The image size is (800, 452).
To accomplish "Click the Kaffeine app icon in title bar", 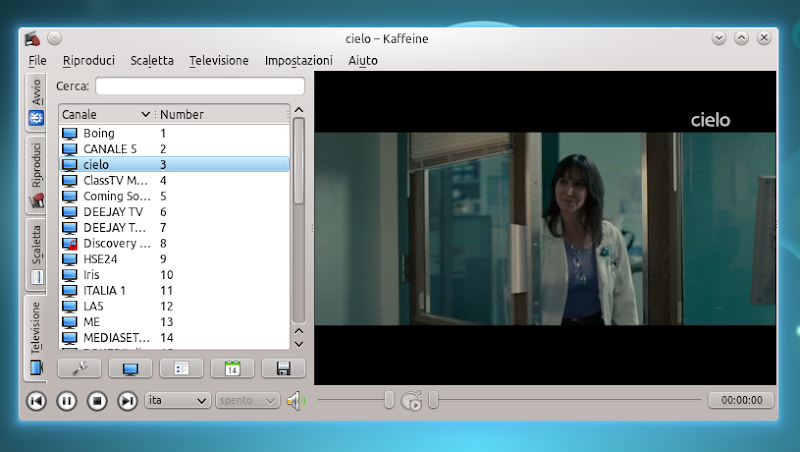I will click(x=32, y=38).
